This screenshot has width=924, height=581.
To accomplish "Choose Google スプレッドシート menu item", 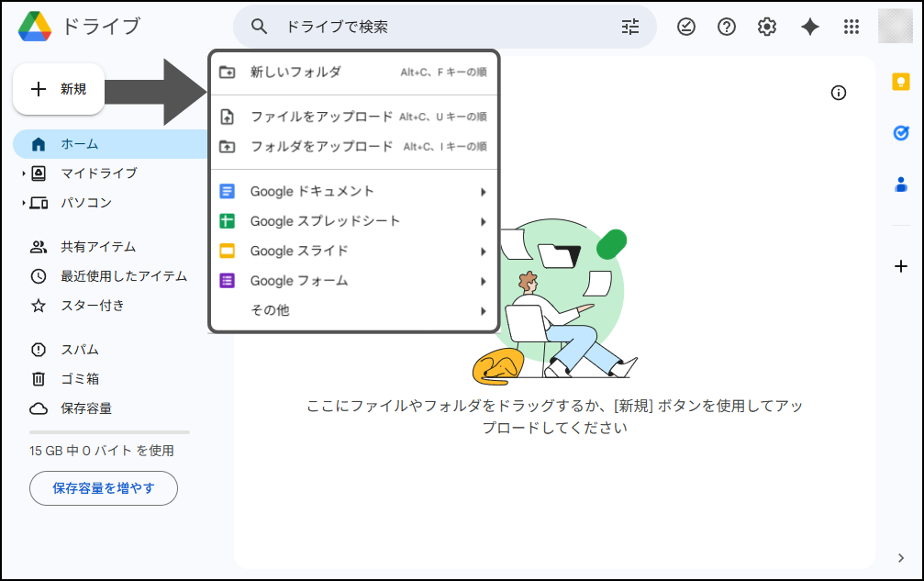I will (x=353, y=221).
